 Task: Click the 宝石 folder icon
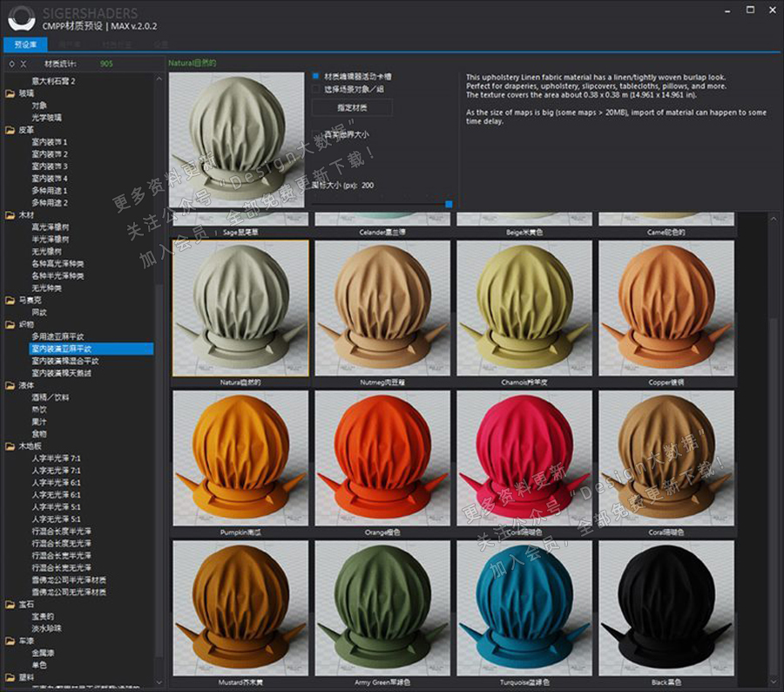pyautogui.click(x=10, y=604)
